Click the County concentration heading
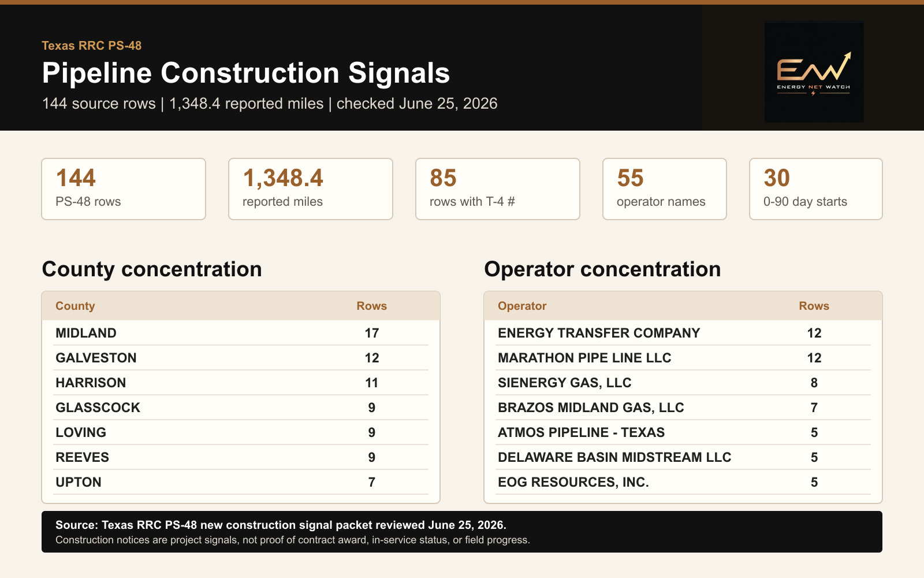Screen dimensions: 924x578 152,269
